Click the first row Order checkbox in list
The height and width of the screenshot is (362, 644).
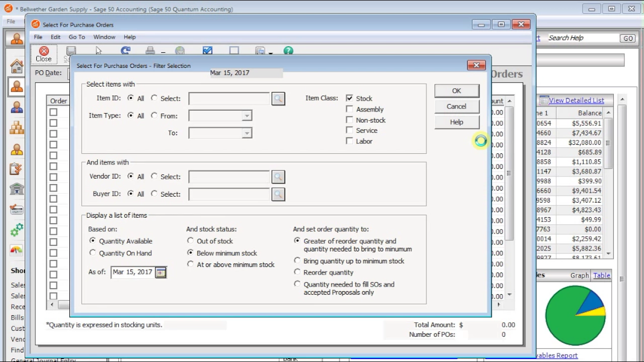point(53,112)
